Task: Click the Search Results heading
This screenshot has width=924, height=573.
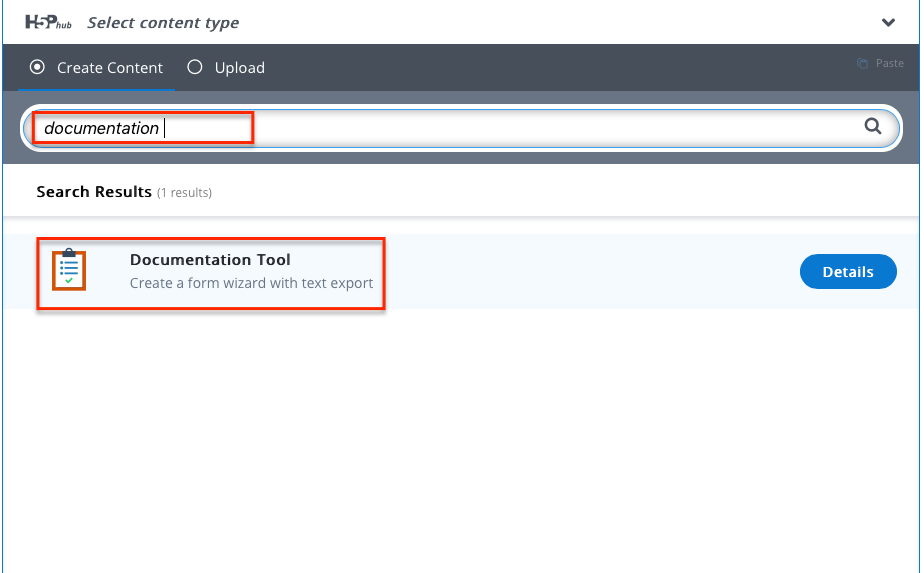Action: coord(94,192)
